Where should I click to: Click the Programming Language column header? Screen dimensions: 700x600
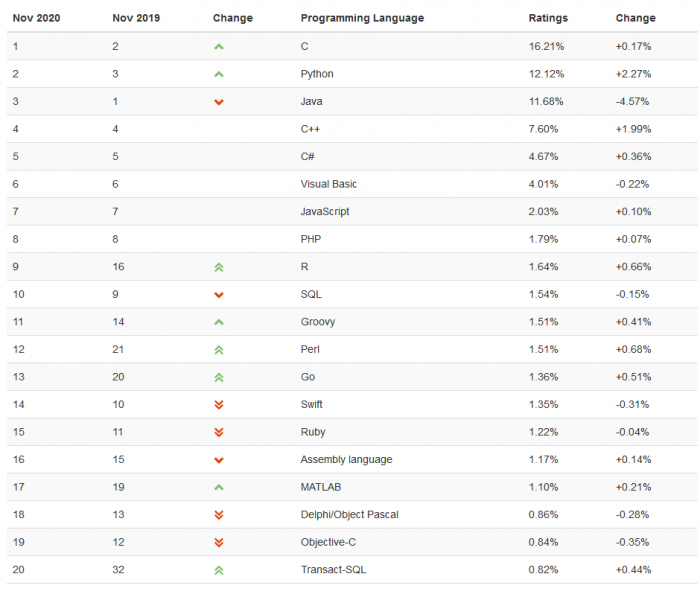pos(362,18)
